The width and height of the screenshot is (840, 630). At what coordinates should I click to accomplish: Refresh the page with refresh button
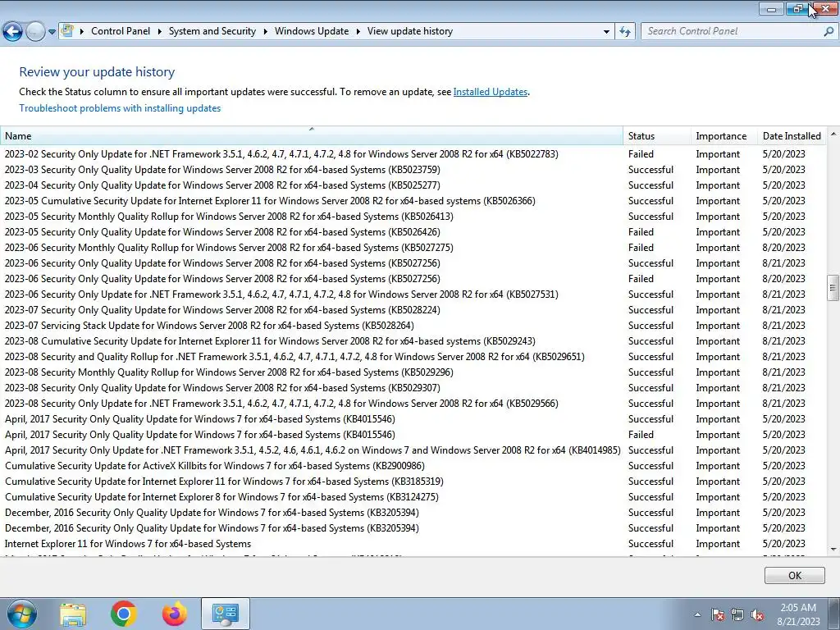[x=624, y=32]
